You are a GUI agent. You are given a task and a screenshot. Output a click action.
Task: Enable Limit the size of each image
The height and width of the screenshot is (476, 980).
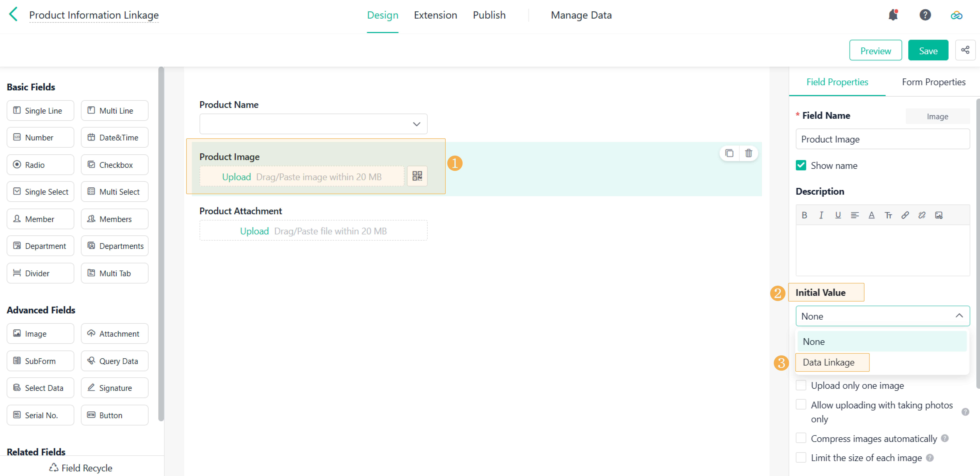click(801, 457)
